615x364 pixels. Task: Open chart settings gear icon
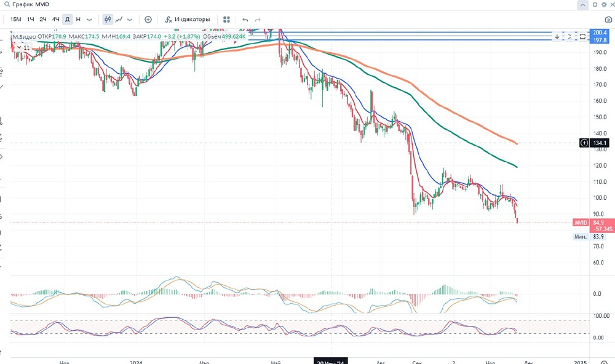(604, 4)
